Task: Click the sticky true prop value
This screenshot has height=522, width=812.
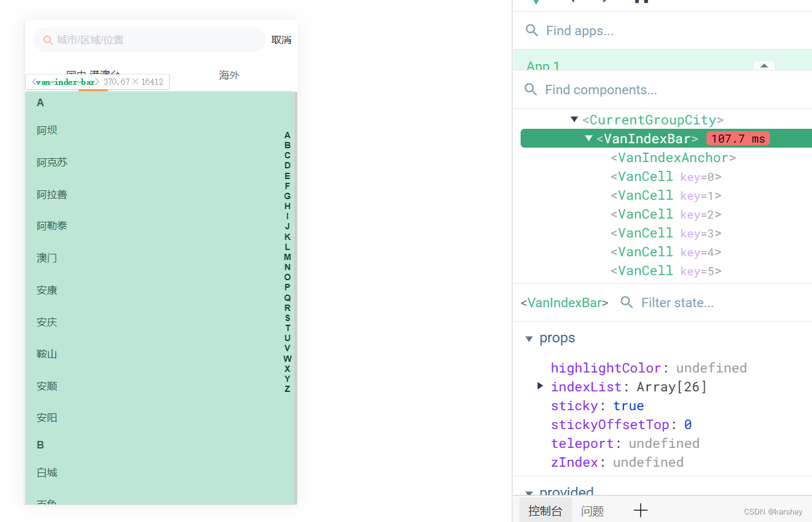Action: (x=629, y=406)
